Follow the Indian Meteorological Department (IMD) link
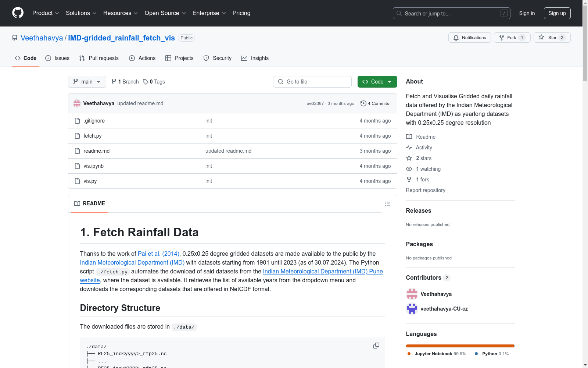The width and height of the screenshot is (588, 368). point(132,262)
